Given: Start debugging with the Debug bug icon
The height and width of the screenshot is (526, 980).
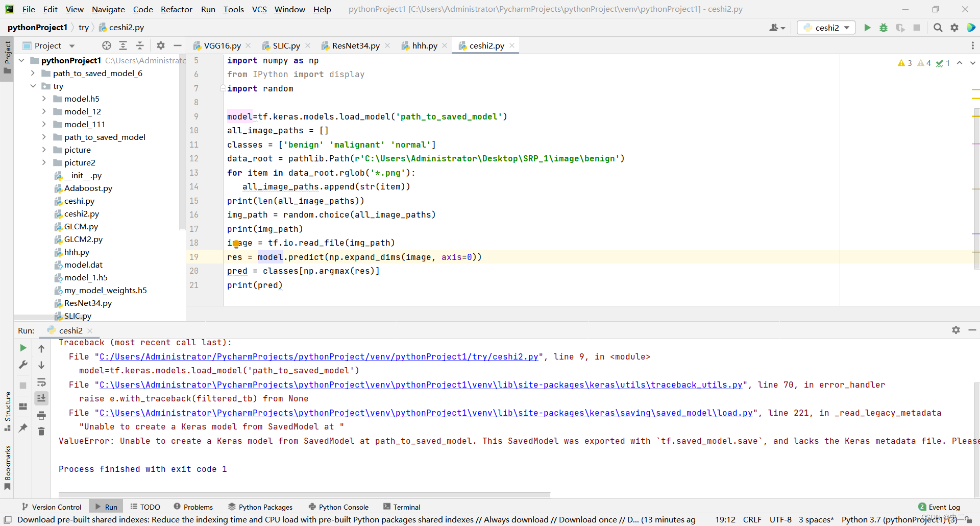Looking at the screenshot, I should tap(884, 28).
